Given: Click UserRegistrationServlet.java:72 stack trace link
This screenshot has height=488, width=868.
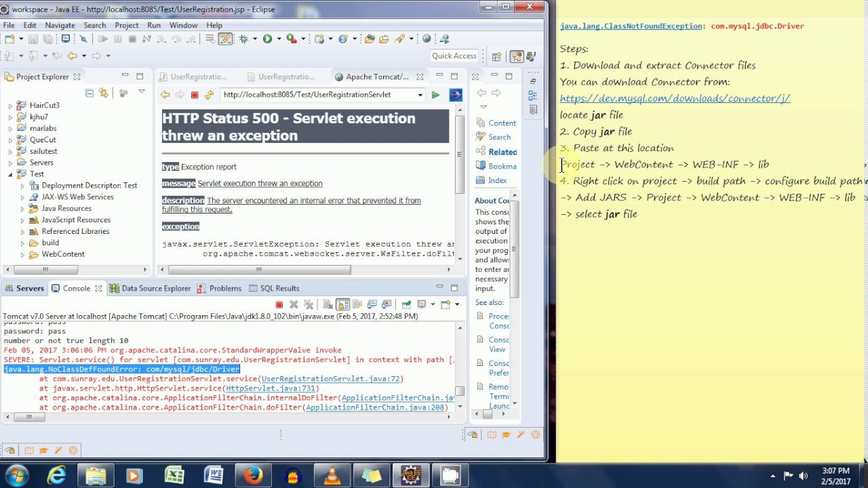Looking at the screenshot, I should [x=331, y=379].
